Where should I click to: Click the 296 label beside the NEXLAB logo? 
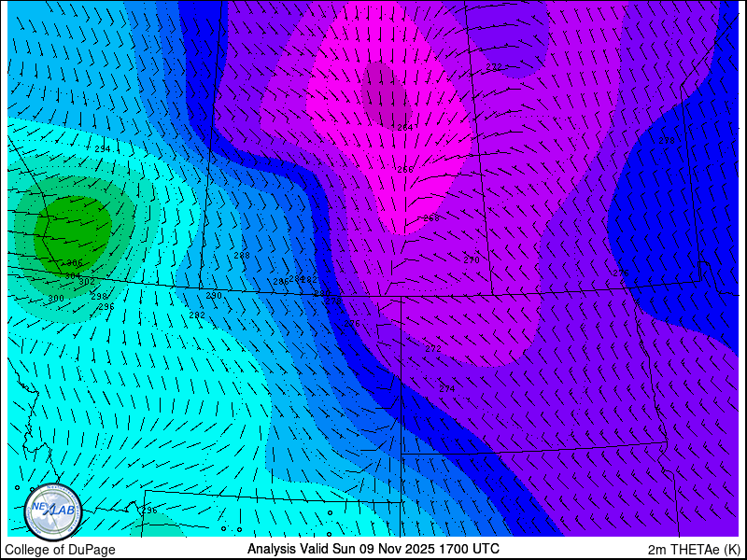pyautogui.click(x=149, y=510)
